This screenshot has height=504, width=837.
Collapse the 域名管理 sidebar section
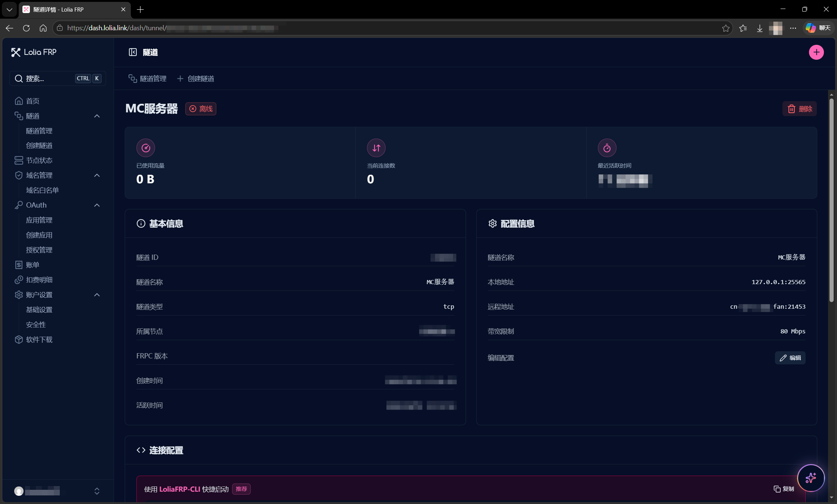click(x=97, y=175)
